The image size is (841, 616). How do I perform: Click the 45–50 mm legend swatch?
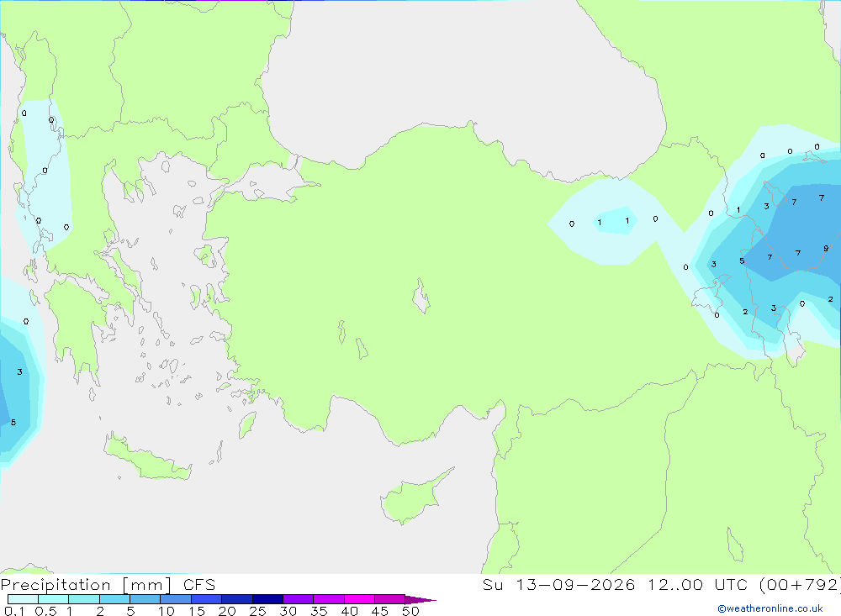pos(390,599)
